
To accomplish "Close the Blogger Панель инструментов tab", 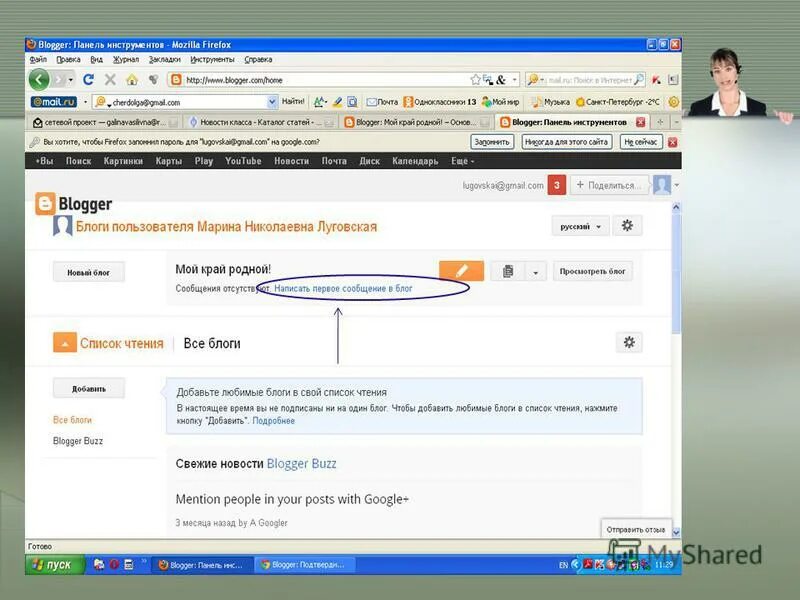I will click(640, 122).
